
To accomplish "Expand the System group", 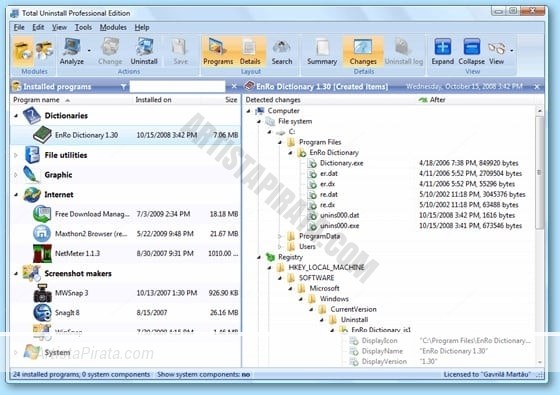I will tap(16, 352).
